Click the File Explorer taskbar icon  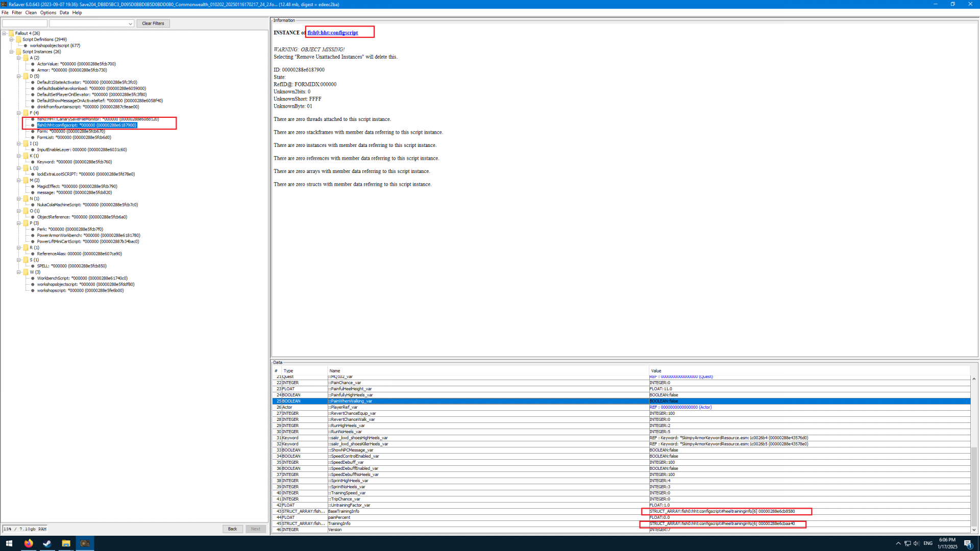click(x=66, y=543)
